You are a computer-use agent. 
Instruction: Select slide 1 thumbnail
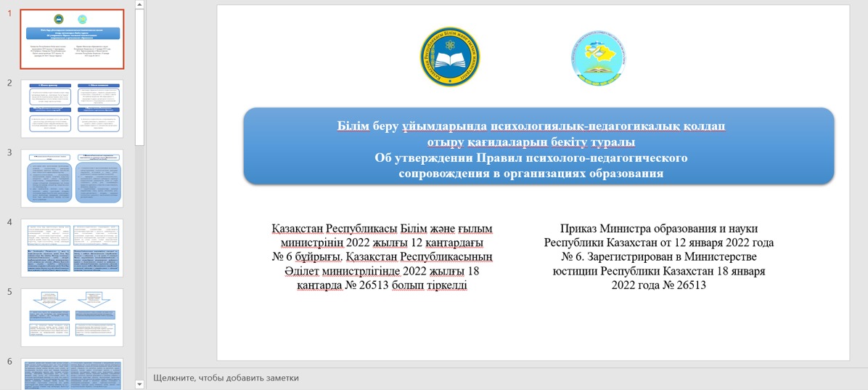tap(72, 38)
